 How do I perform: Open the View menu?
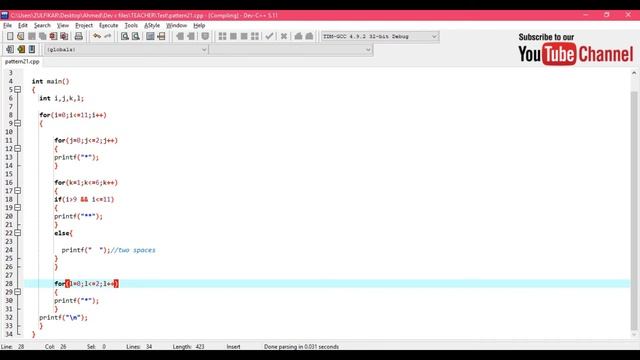pyautogui.click(x=62, y=25)
